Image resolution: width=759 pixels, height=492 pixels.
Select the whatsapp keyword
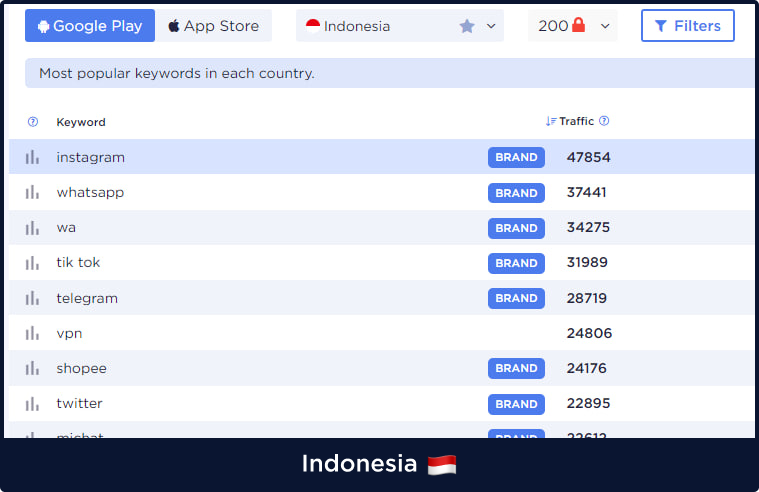pyautogui.click(x=90, y=193)
